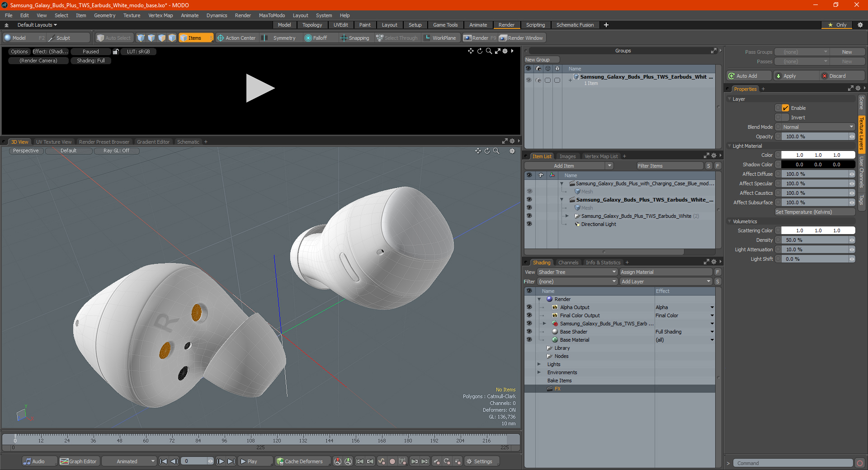Toggle visibility of Final Color Output layer
The height and width of the screenshot is (470, 868).
pos(529,315)
